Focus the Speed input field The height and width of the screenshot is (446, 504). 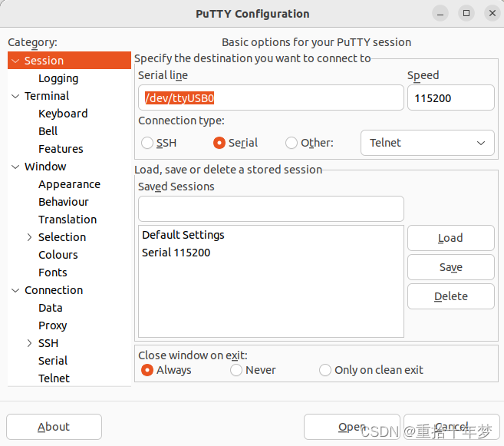pyautogui.click(x=450, y=97)
